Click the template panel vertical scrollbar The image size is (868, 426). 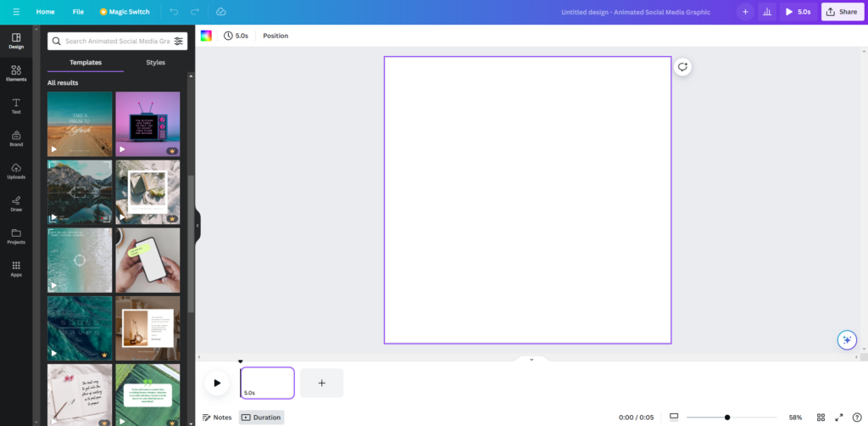point(191,244)
